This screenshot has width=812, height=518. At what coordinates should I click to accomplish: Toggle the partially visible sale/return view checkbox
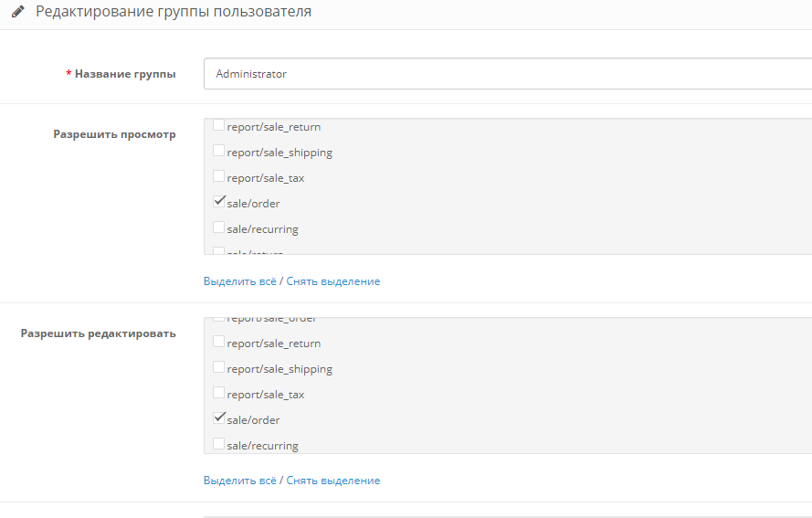(x=219, y=251)
